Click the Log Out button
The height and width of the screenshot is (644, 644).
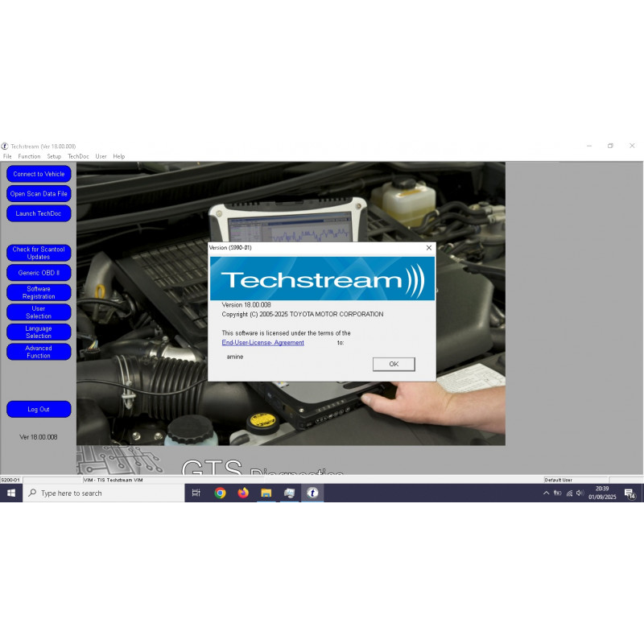(39, 409)
